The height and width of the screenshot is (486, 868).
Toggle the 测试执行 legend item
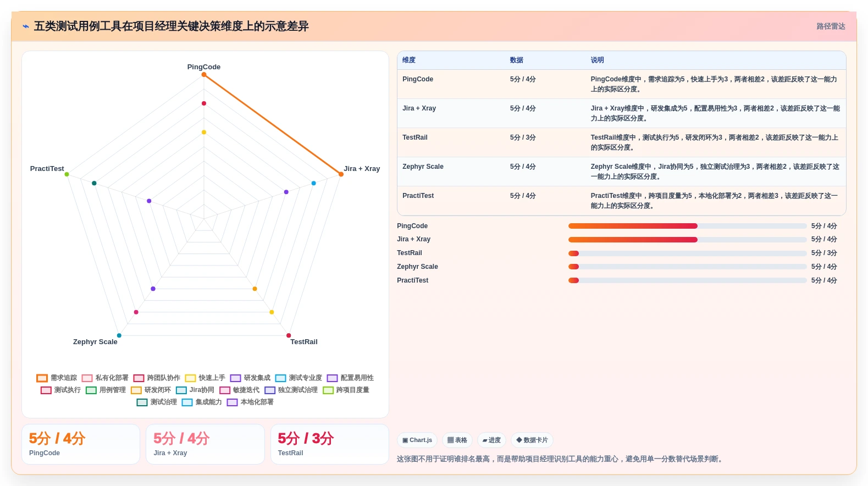[60, 390]
